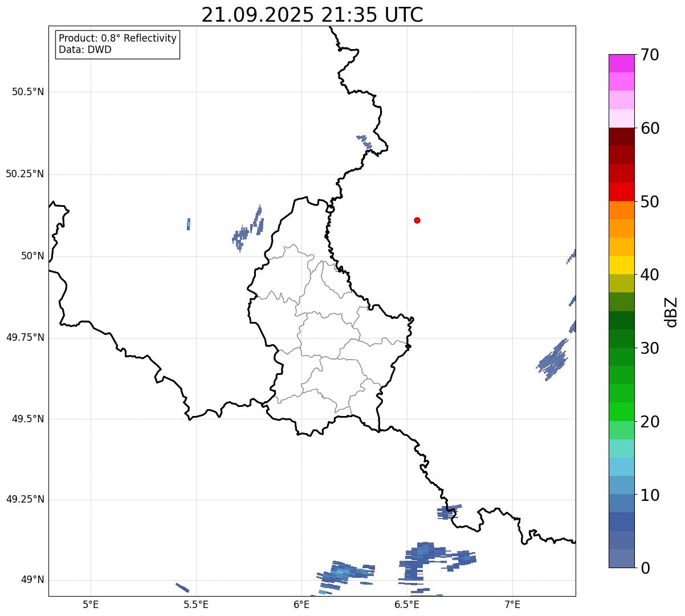Click the radar echo cluster near 7.2°E 49.7°N
685x616 pixels.
552,360
